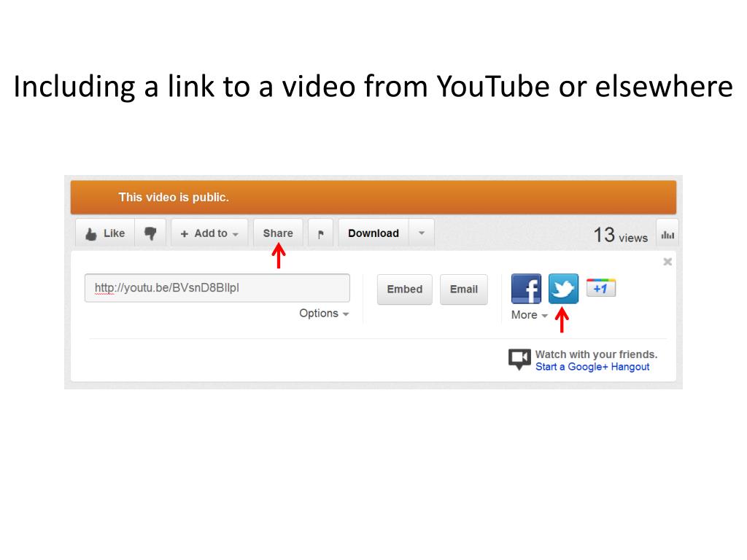Close the share panel
747x560 pixels.
tap(667, 262)
